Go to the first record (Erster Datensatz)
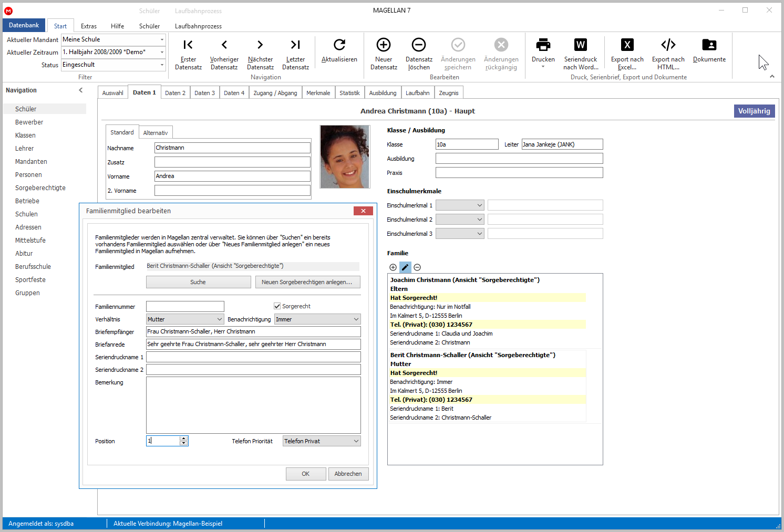Screen dimensions: 784x532 [x=188, y=45]
